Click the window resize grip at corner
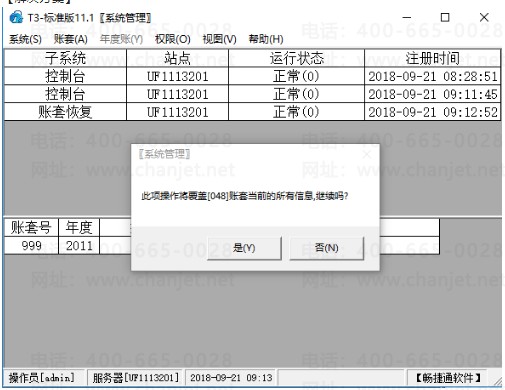505x390 pixels. (x=497, y=382)
